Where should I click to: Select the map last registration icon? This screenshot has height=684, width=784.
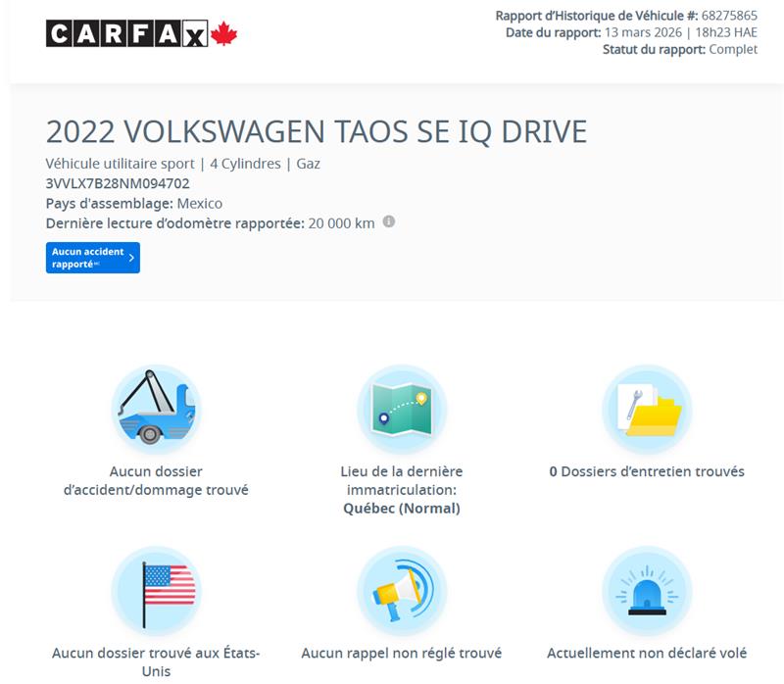pos(402,410)
